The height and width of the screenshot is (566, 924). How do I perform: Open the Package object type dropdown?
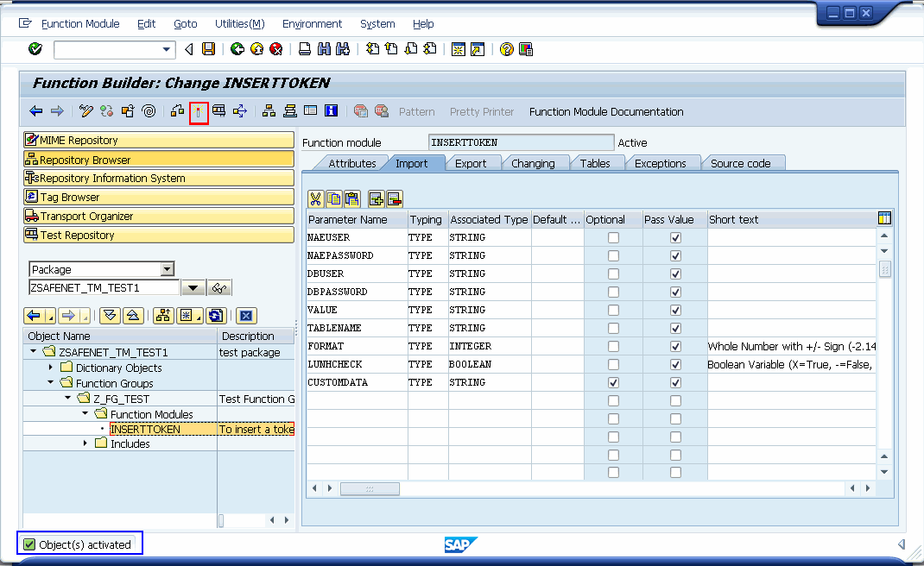168,269
